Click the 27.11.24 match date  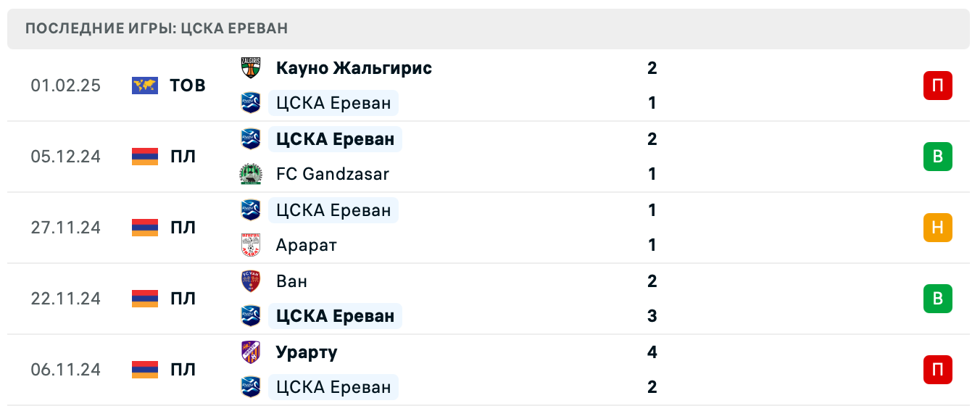(65, 228)
